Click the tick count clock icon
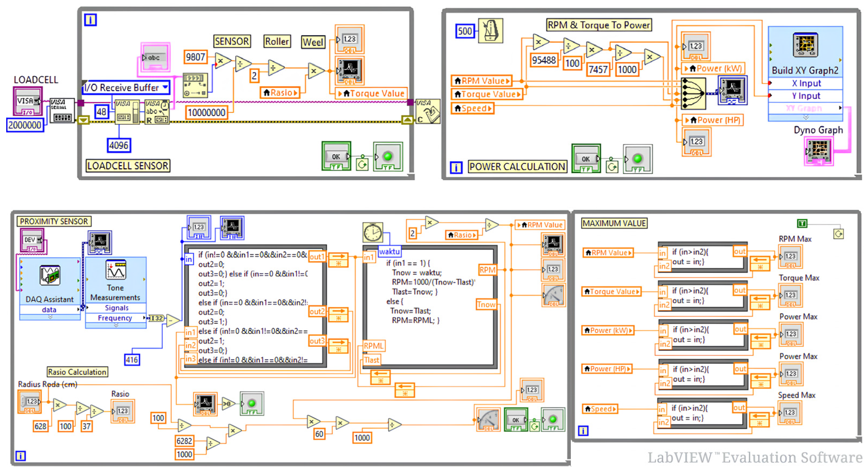 pos(372,232)
